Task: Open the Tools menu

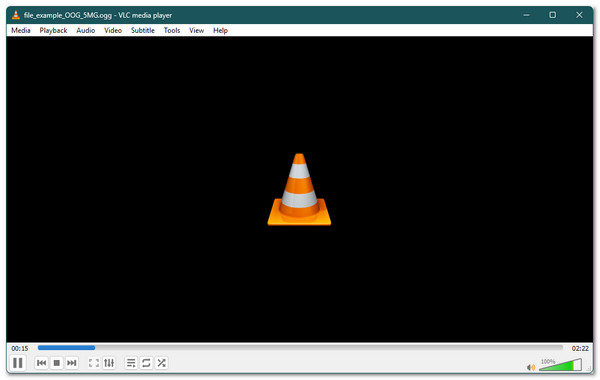Action: coord(172,30)
